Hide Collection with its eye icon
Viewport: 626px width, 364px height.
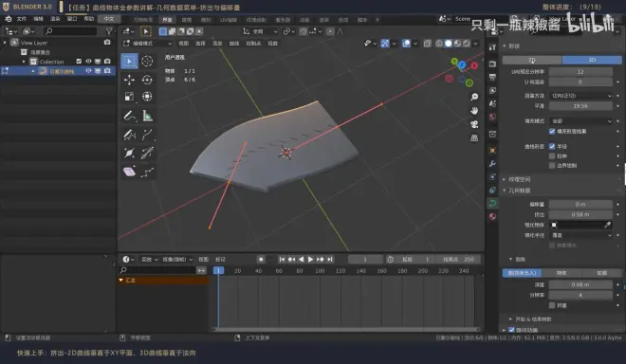pyautogui.click(x=88, y=61)
